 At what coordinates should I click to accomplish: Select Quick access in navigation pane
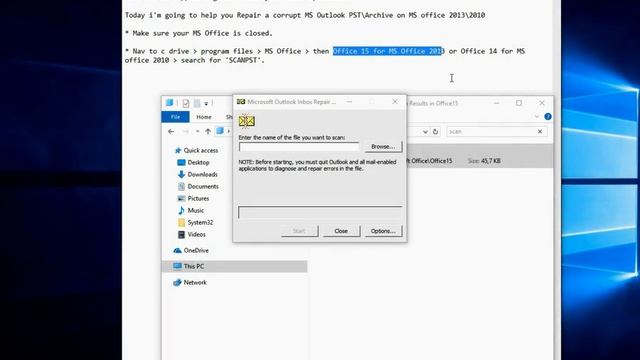tap(201, 150)
